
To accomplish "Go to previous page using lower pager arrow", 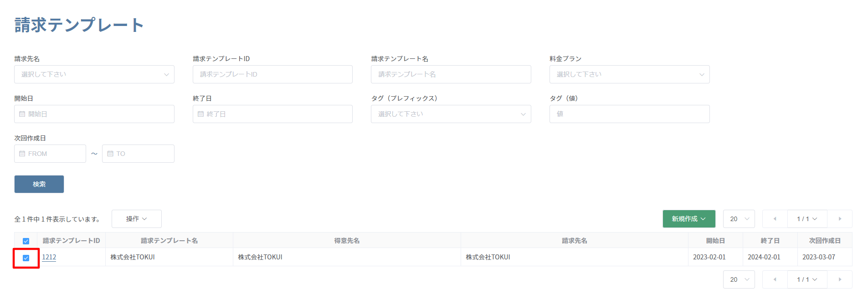I will pyautogui.click(x=775, y=279).
